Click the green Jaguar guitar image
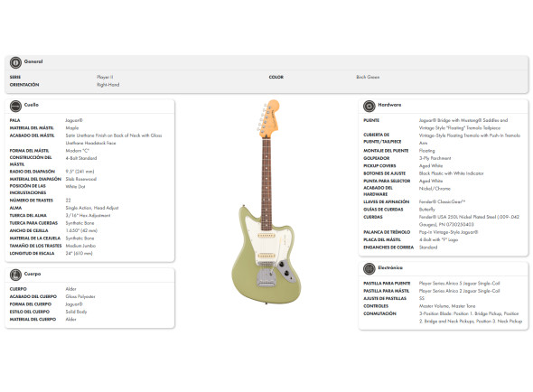Screen dimensions: 533x392 pyautogui.click(x=266, y=201)
